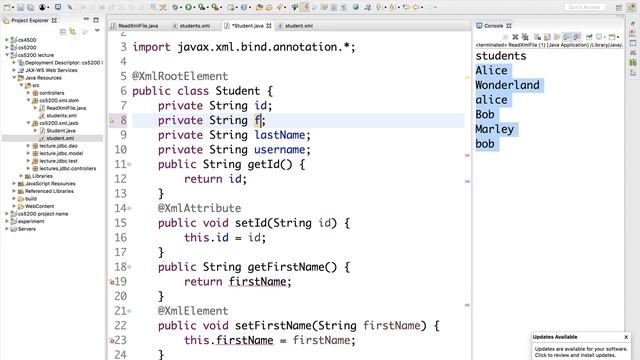This screenshot has width=640, height=360.
Task: Collapse the Java Resources node
Action: (14, 78)
